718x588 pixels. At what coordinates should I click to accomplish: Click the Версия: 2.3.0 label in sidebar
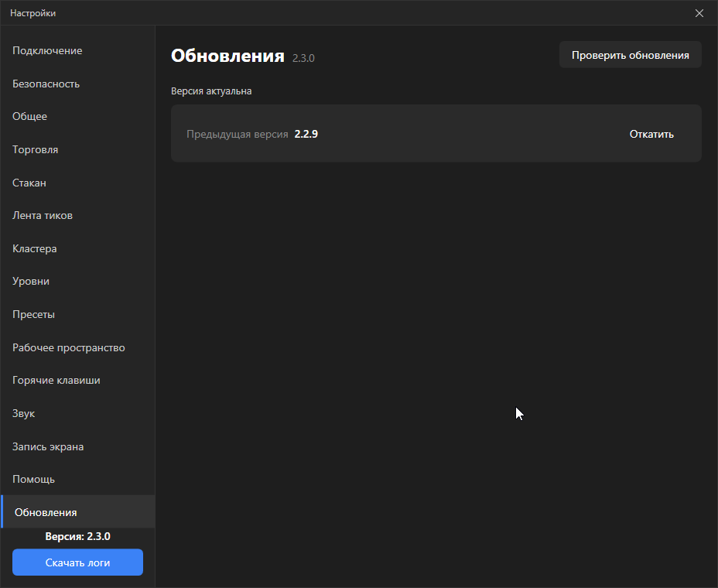click(x=78, y=536)
